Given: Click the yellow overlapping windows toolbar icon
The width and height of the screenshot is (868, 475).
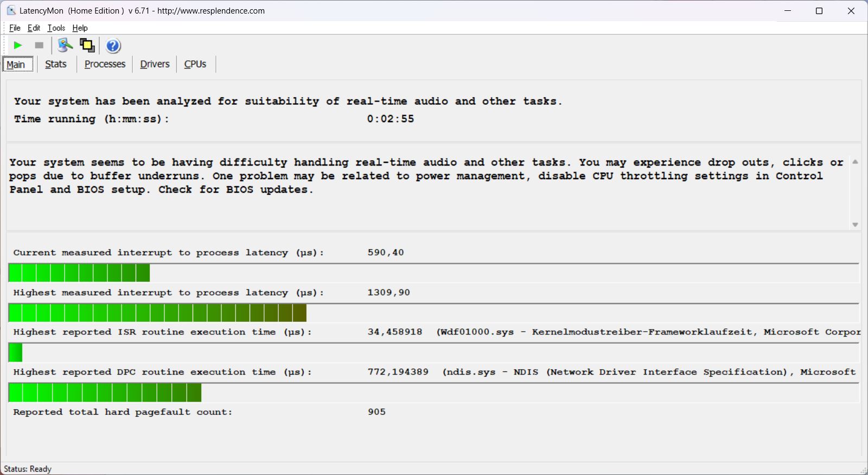Looking at the screenshot, I should click(87, 46).
